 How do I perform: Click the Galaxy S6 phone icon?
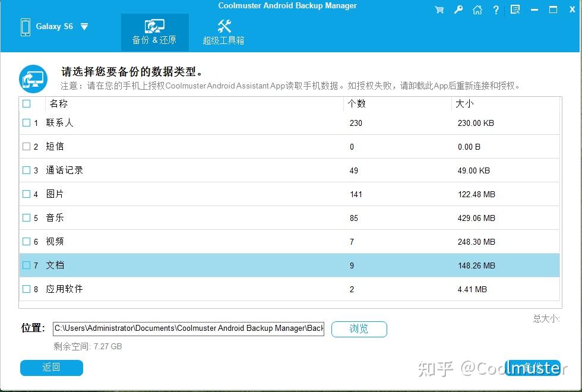click(x=26, y=27)
